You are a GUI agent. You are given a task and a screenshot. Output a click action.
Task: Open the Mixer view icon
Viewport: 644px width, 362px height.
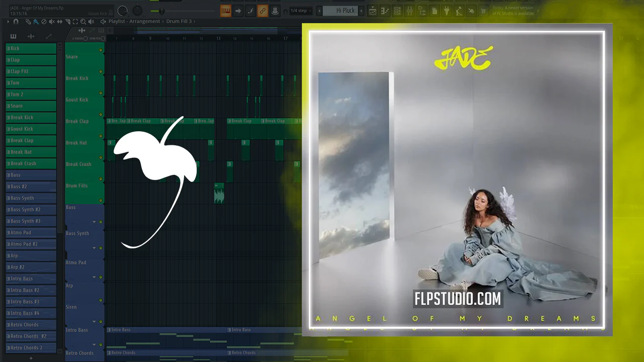(x=410, y=11)
